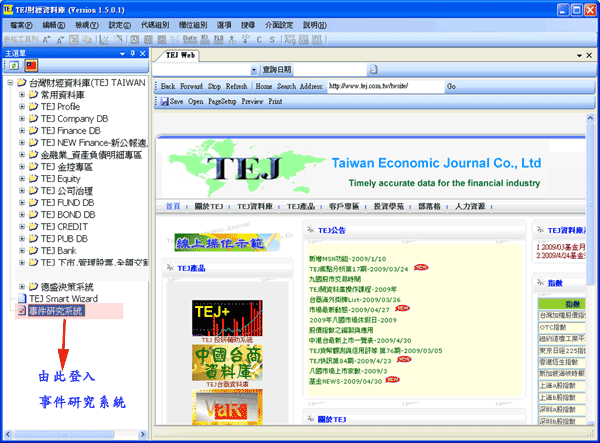Open the 新增MSN功能-2009/1/10 announcement
Screen dimensions: 600x443
tap(347, 259)
